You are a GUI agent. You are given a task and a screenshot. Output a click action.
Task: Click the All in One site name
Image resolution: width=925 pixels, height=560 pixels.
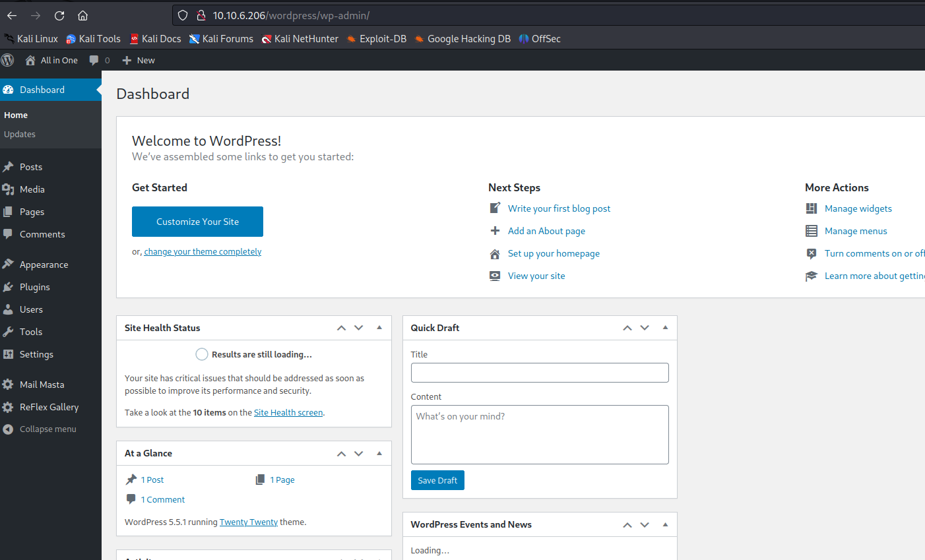click(x=51, y=60)
